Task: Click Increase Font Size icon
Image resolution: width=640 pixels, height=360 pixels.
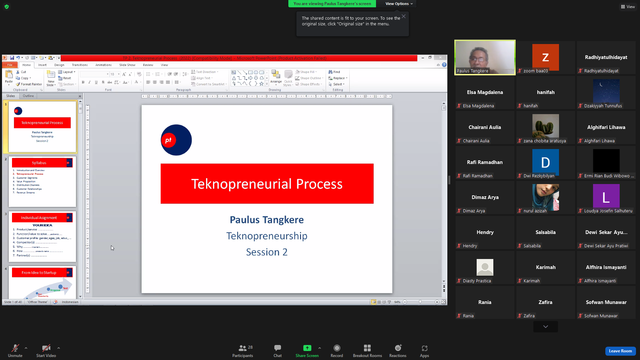Action: pyautogui.click(x=124, y=74)
